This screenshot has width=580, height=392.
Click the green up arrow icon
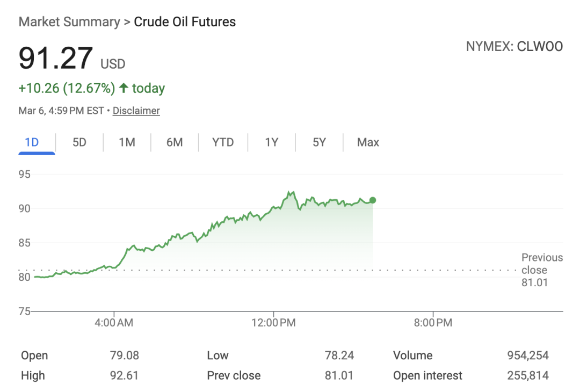tap(124, 88)
